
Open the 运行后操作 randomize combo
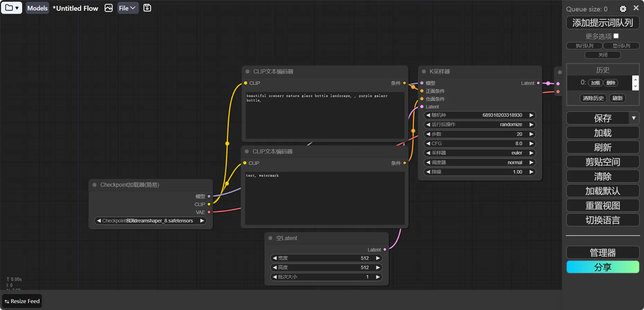[x=480, y=124]
